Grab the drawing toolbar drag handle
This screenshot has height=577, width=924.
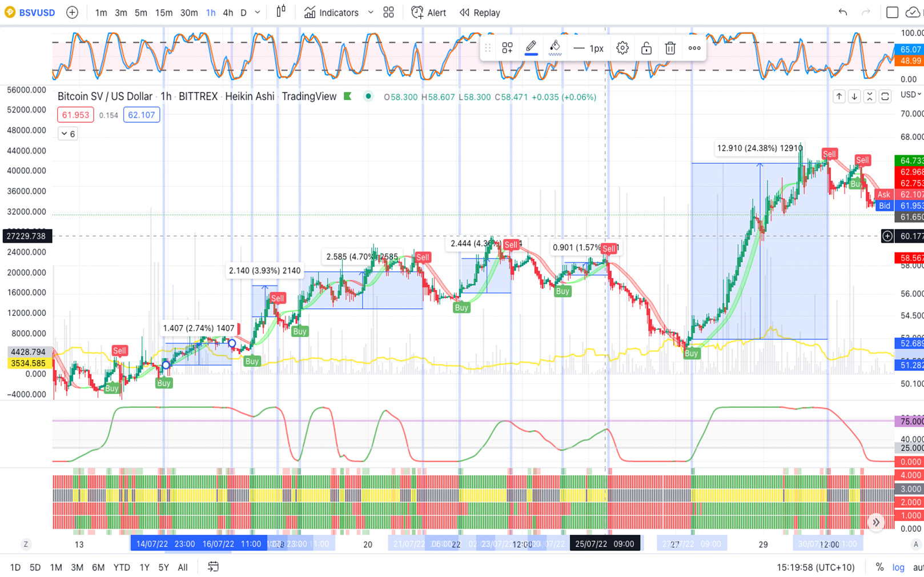488,49
